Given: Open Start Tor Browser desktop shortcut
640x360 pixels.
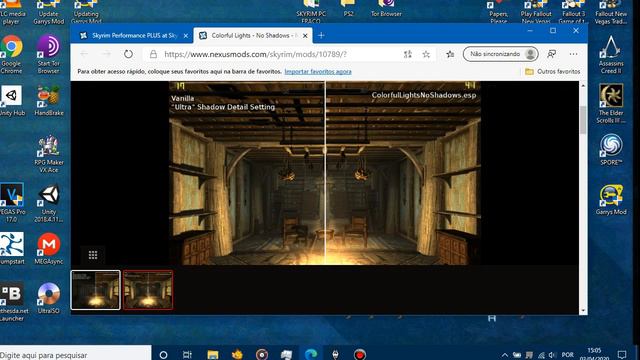Looking at the screenshot, I should (x=49, y=54).
